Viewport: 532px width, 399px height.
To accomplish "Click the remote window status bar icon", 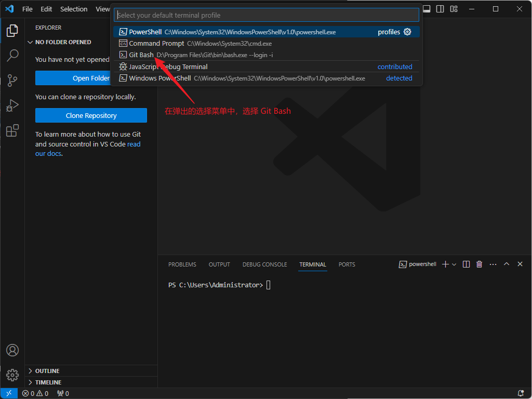I will click(x=9, y=393).
